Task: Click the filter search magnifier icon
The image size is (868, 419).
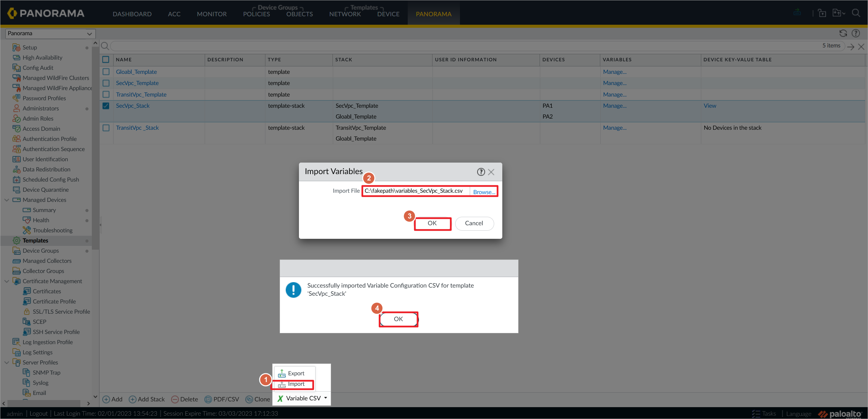Action: 105,46
